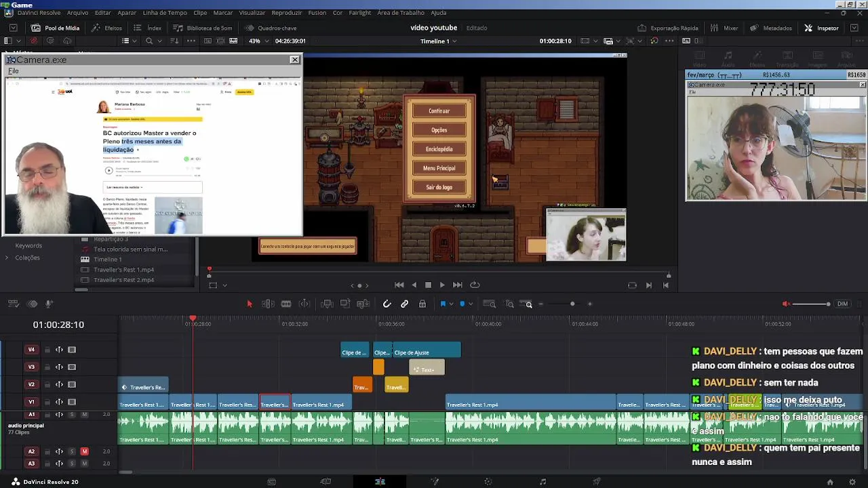Click the blue flag icon

tap(443, 304)
